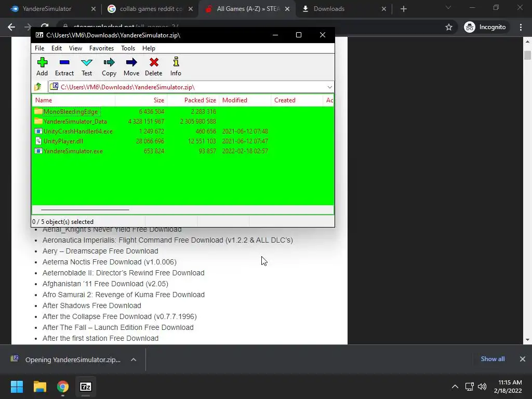Open Chrome tab search chevron
Screen dimensions: 532x399
tap(448, 7)
